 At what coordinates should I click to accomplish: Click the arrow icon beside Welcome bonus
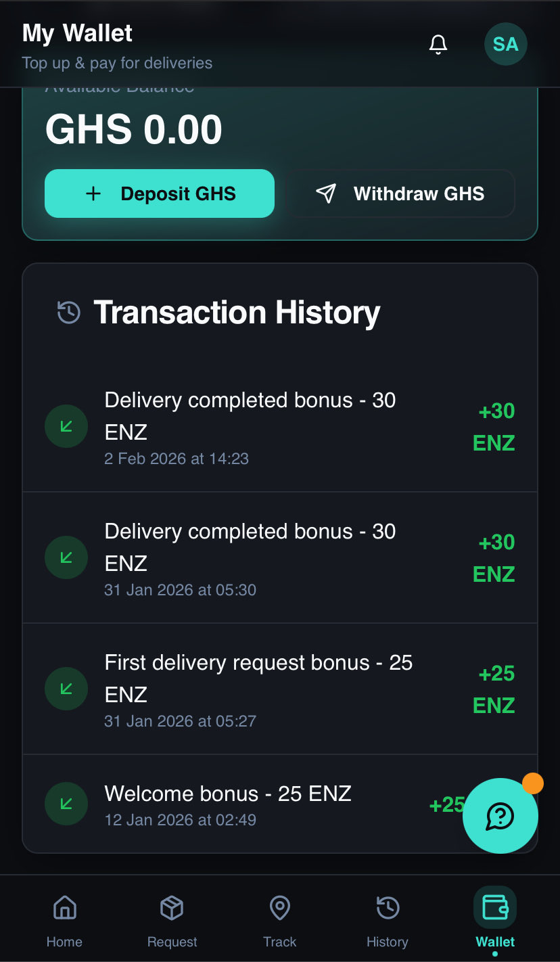pos(66,804)
